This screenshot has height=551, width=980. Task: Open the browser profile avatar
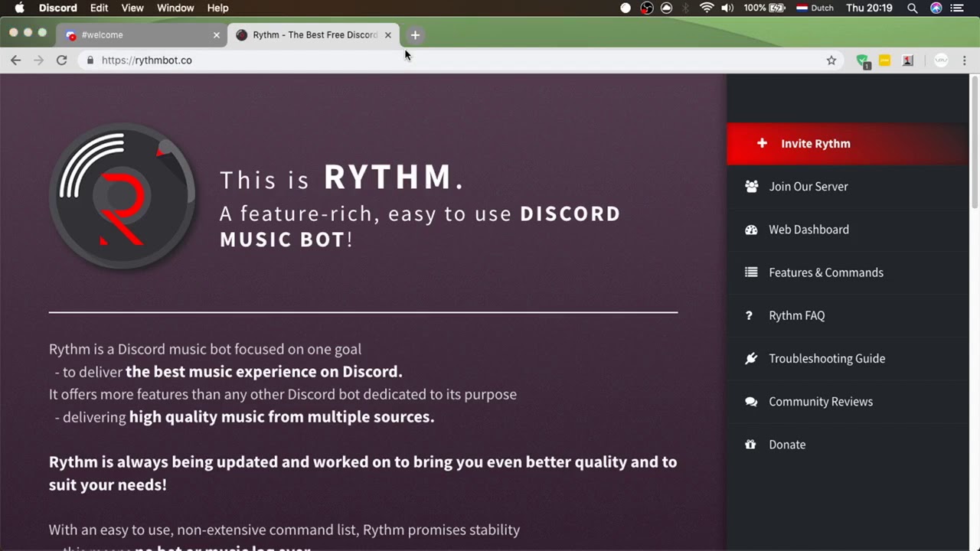[942, 60]
